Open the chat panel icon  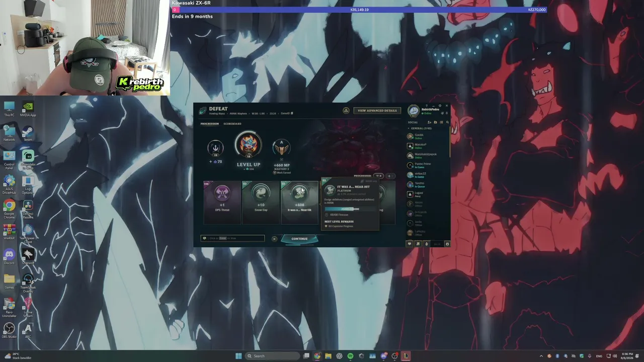[410, 244]
